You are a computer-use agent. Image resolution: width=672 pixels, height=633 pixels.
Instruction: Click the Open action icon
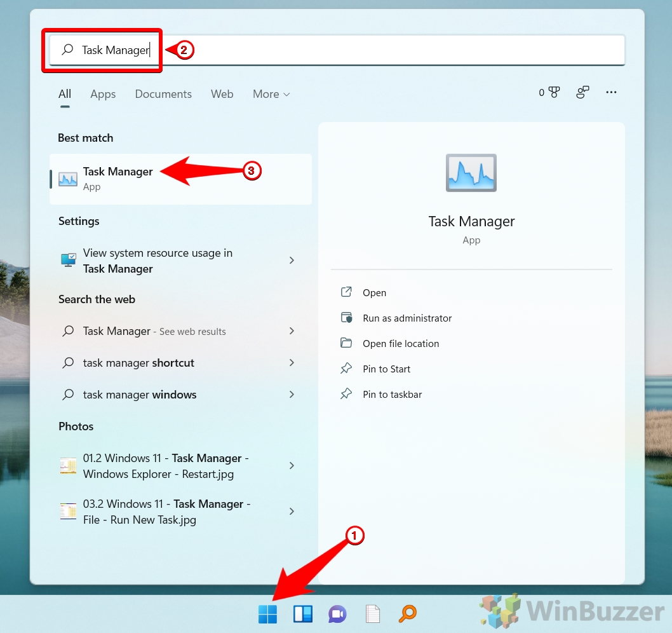click(x=346, y=292)
